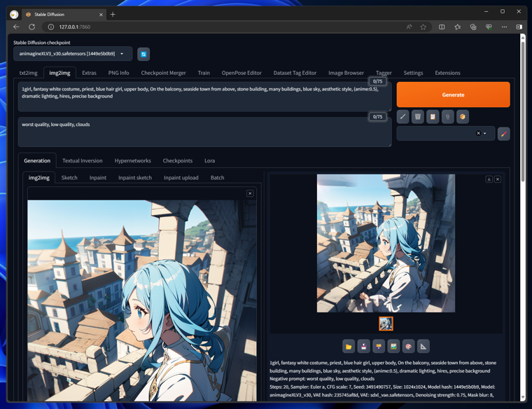Image resolution: width=532 pixels, height=409 pixels.
Task: Open the Settings tab
Action: (413, 73)
